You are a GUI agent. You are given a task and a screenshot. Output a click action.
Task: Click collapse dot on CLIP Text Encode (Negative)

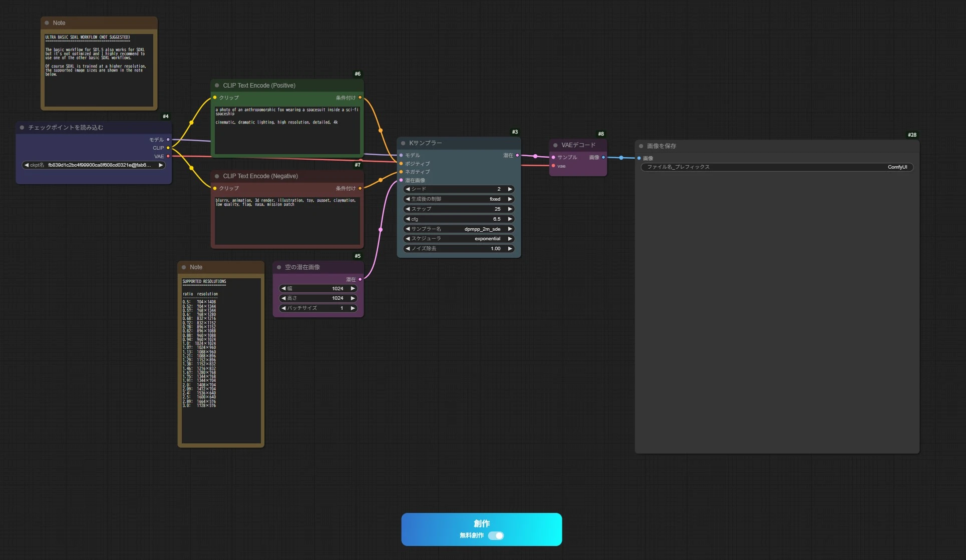(x=217, y=176)
